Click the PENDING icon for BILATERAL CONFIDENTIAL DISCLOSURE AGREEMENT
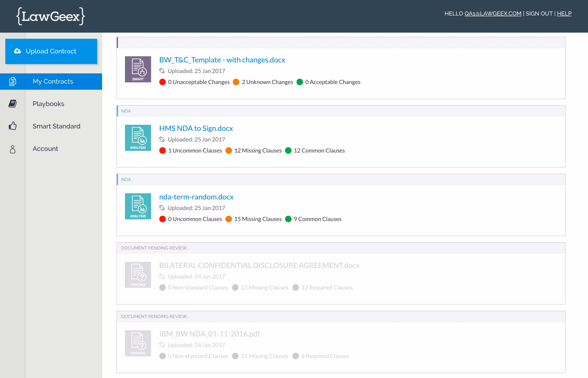Viewport: 588px width, 378px height. tap(138, 275)
